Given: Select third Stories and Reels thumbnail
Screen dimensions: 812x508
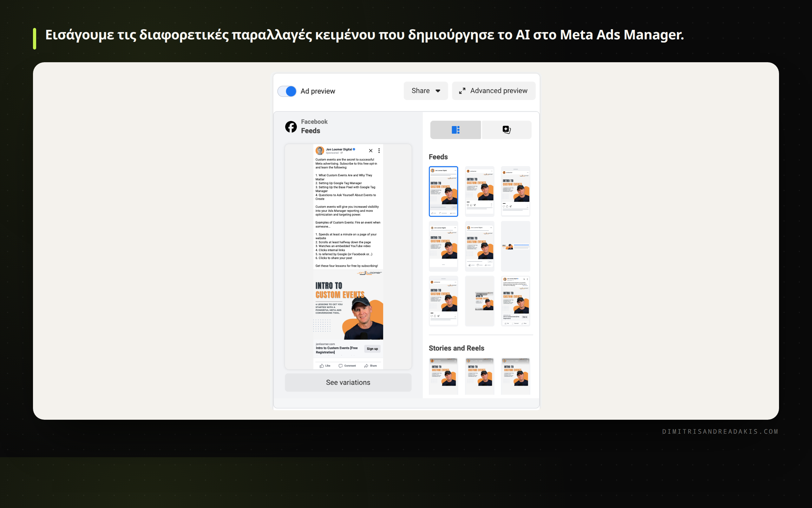Looking at the screenshot, I should (515, 376).
